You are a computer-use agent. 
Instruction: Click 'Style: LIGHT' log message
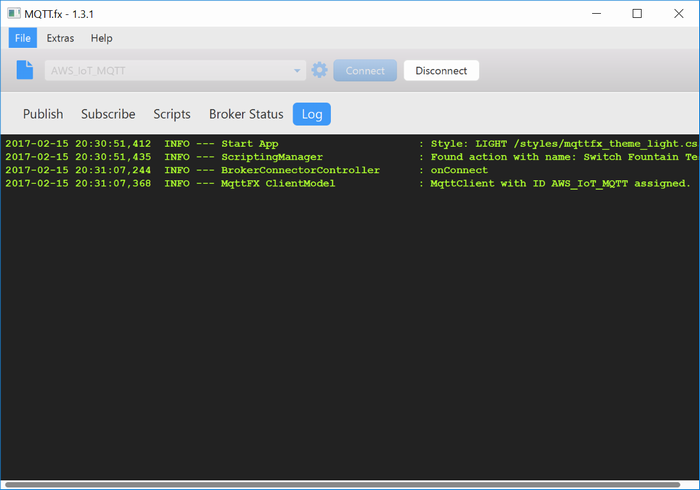[564, 144]
